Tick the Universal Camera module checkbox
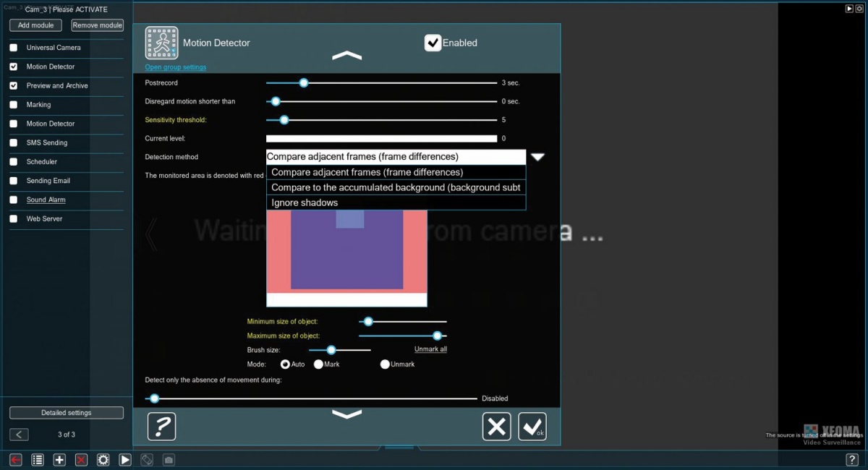 click(13, 48)
